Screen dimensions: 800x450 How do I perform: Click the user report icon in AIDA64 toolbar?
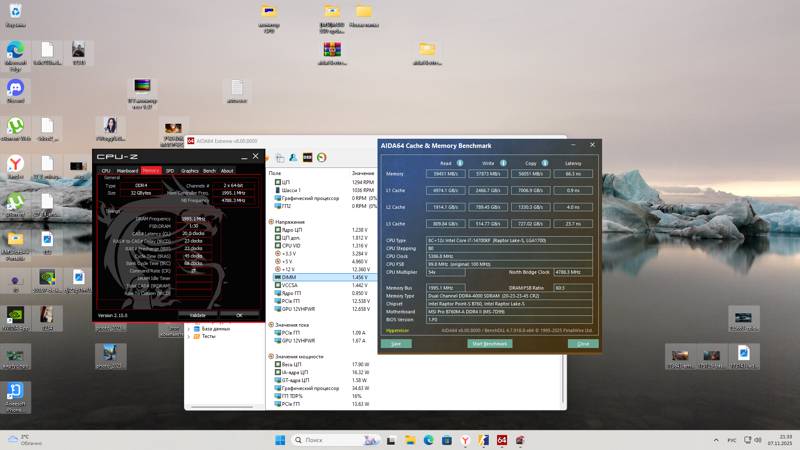tap(293, 157)
